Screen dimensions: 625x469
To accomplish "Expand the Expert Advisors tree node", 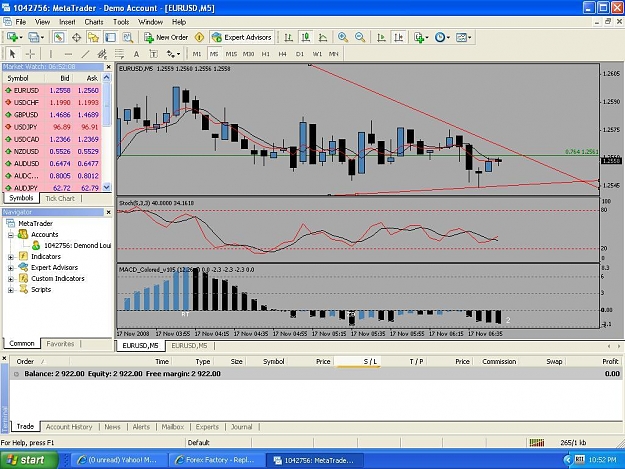I will [11, 268].
